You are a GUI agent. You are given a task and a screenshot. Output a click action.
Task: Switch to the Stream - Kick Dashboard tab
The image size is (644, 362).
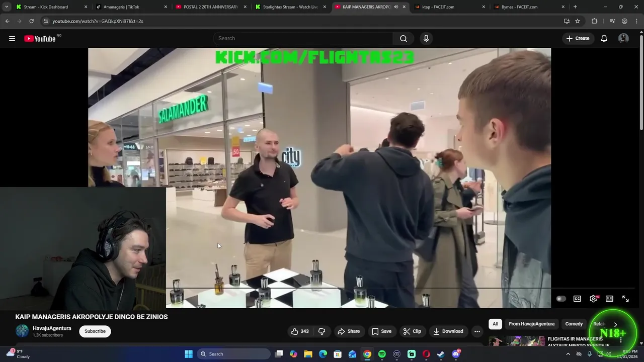pyautogui.click(x=50, y=7)
